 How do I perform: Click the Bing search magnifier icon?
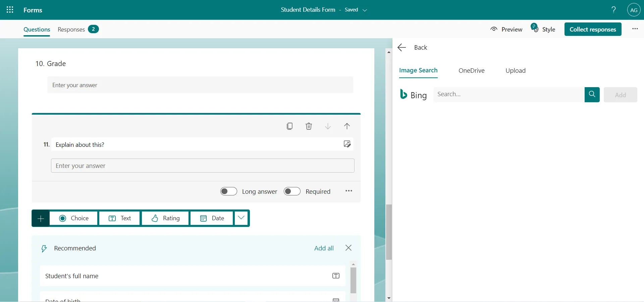coord(592,95)
